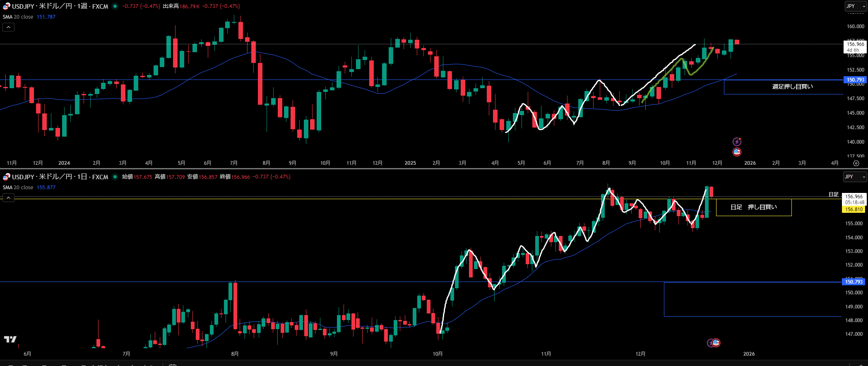Click the green market status dot on weekly chart
Viewport: 868px width, 366px height.
[115, 6]
